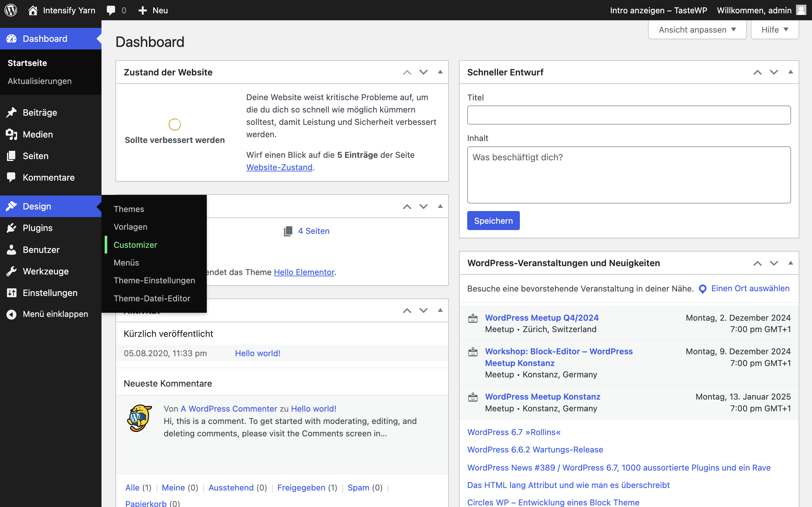The height and width of the screenshot is (507, 812).
Task: Toggle the WordPress-Veranstaltungen panel triangle
Action: 790,263
